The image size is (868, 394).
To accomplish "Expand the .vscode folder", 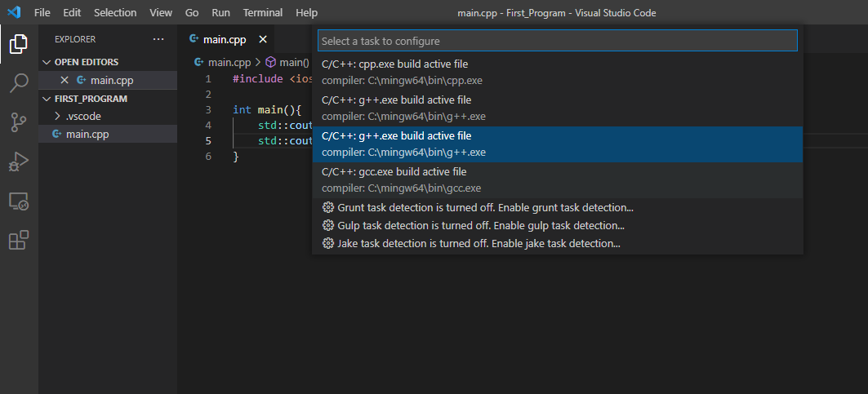I will pyautogui.click(x=58, y=116).
